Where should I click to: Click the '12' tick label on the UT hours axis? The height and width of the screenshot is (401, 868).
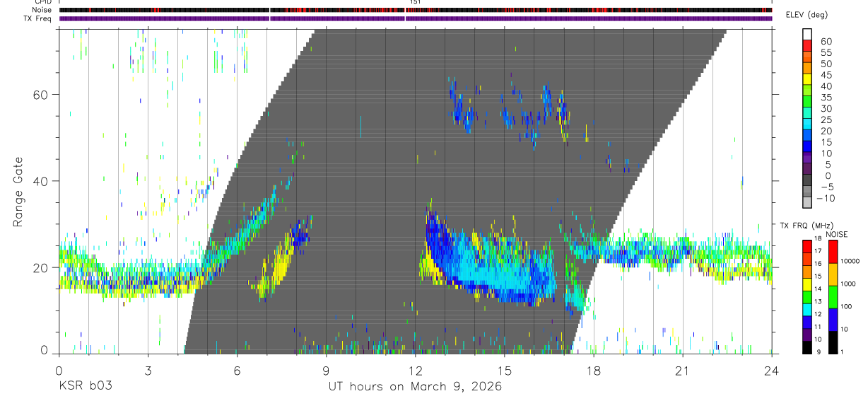416,370
